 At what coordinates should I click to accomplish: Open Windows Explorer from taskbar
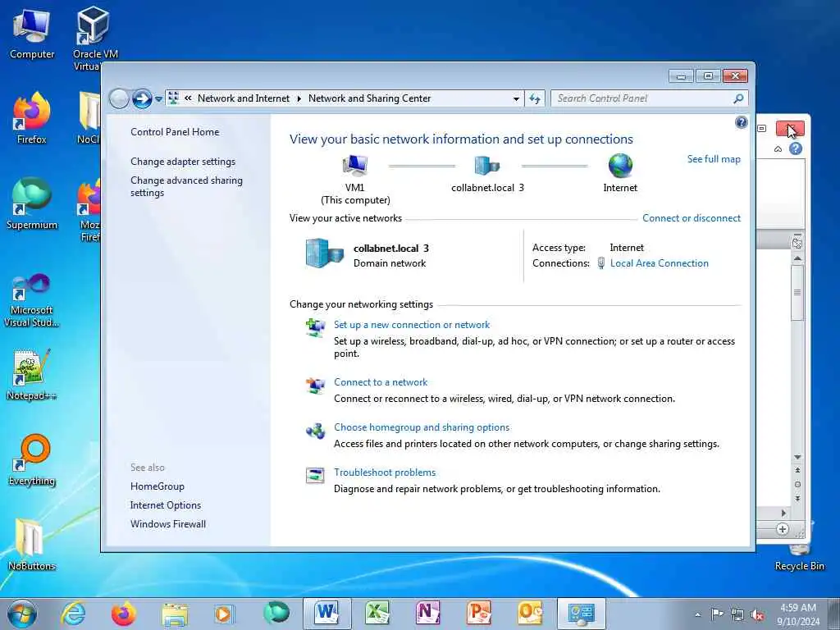coord(175,614)
